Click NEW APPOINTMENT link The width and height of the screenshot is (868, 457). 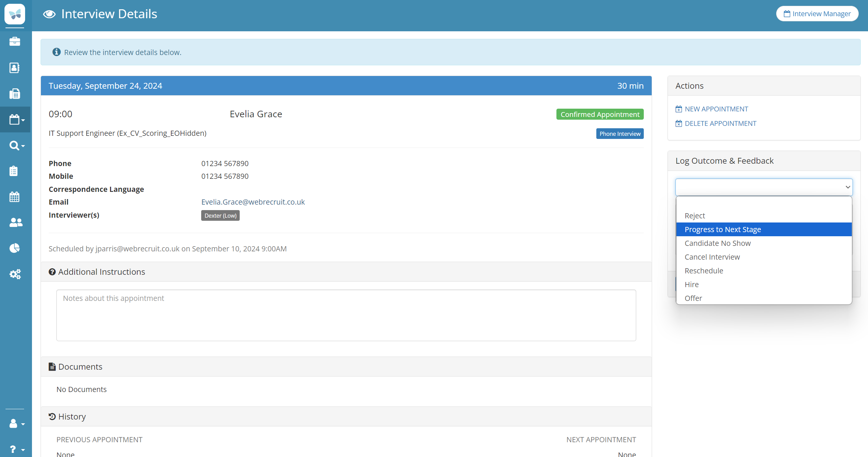point(716,109)
